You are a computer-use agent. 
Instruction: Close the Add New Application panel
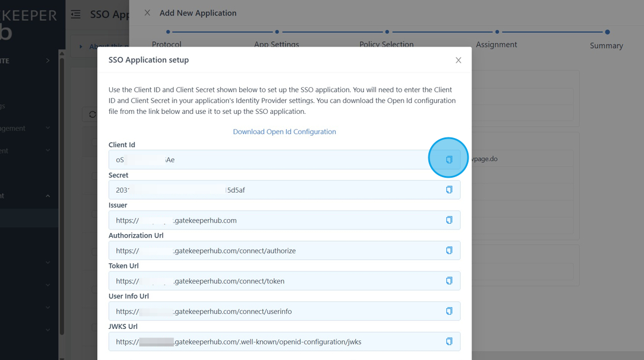[x=147, y=13]
